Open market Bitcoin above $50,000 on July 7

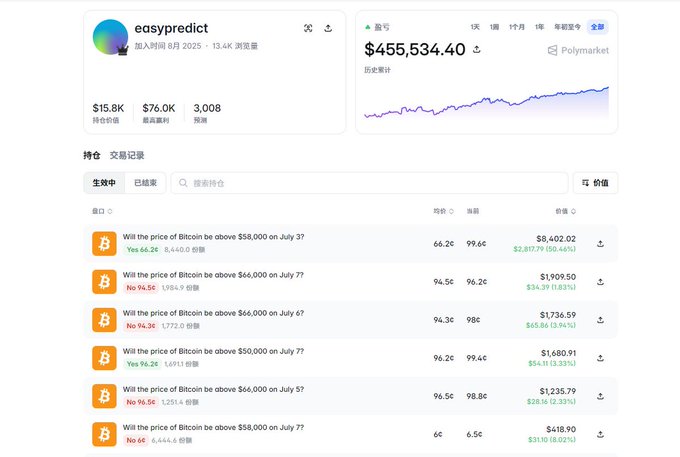pyautogui.click(x=213, y=351)
